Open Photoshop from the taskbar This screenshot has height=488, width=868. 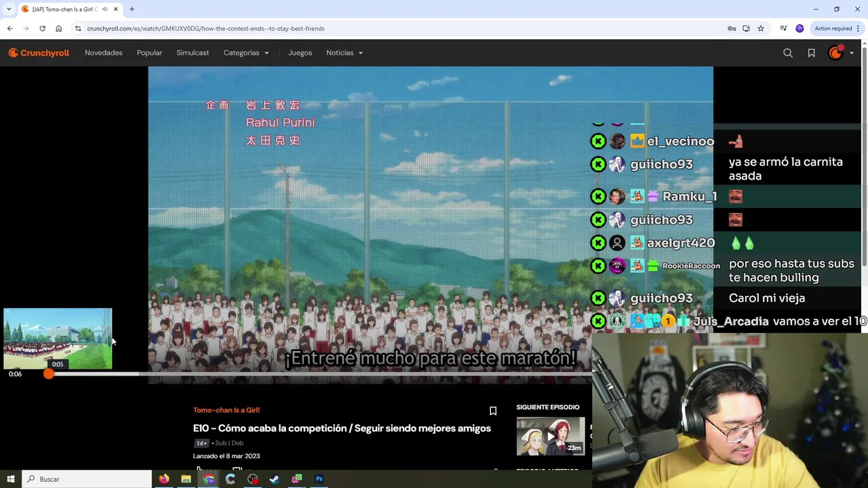[319, 479]
